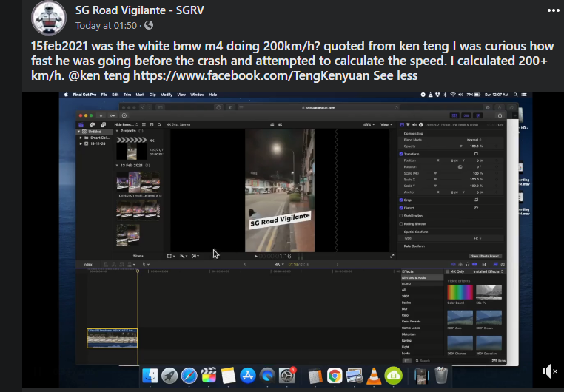Open the Finder icon in the dock
The width and height of the screenshot is (564, 392).
(x=150, y=375)
